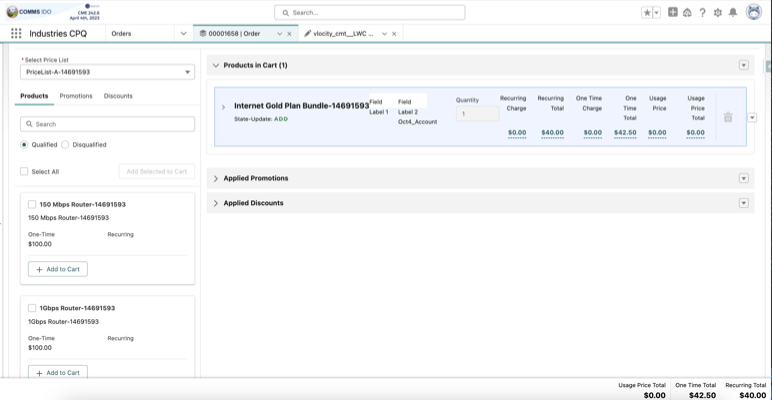772x400 pixels.
Task: Open dropdown on vlocity_cmt__LWC tab
Action: click(x=385, y=34)
